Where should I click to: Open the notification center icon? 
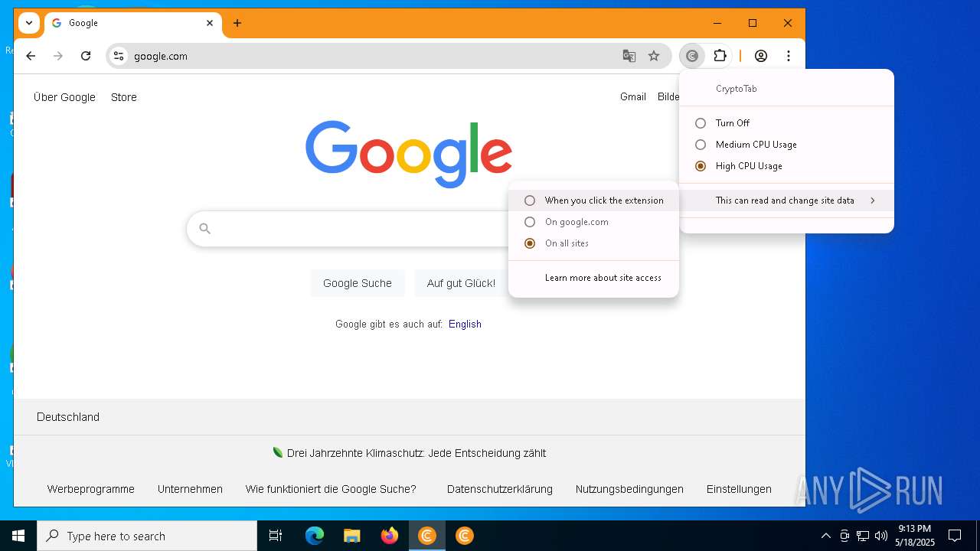click(x=955, y=536)
